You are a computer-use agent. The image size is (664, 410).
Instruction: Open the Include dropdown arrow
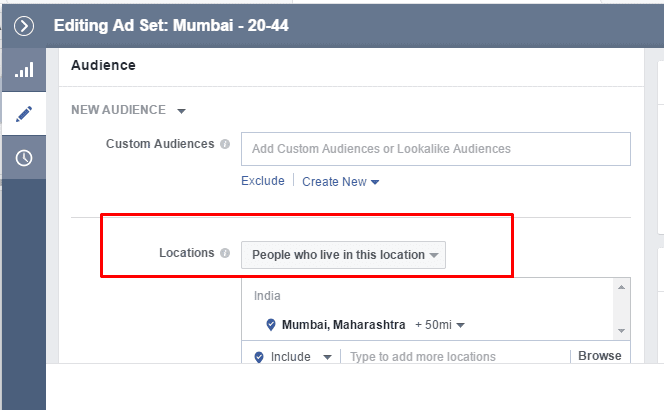[327, 357]
